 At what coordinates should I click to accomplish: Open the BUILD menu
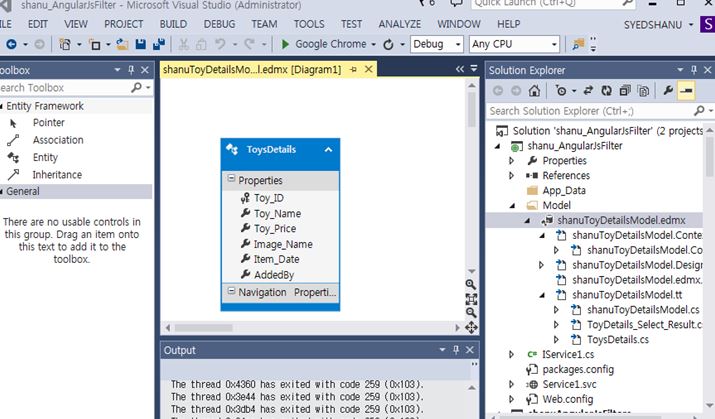point(173,24)
